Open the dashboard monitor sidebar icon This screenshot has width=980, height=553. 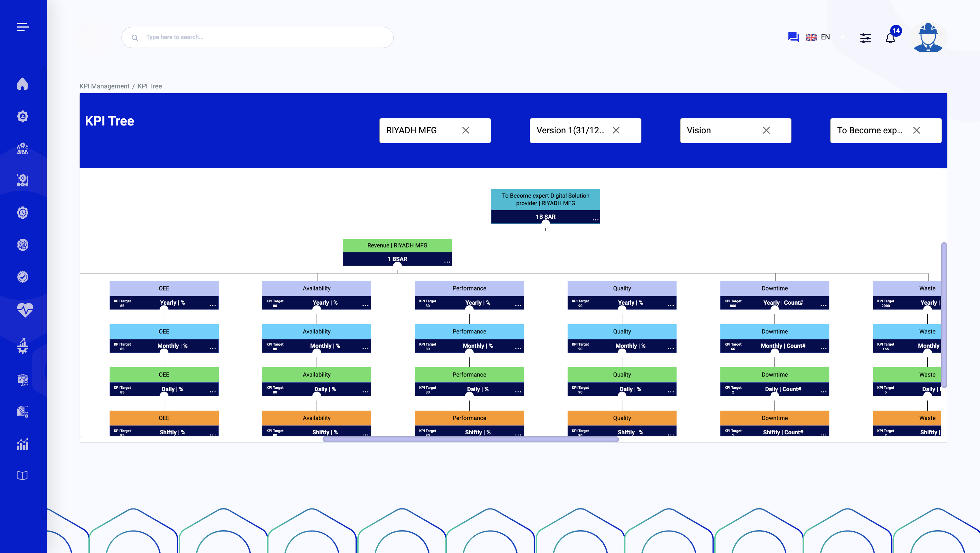pos(22,380)
